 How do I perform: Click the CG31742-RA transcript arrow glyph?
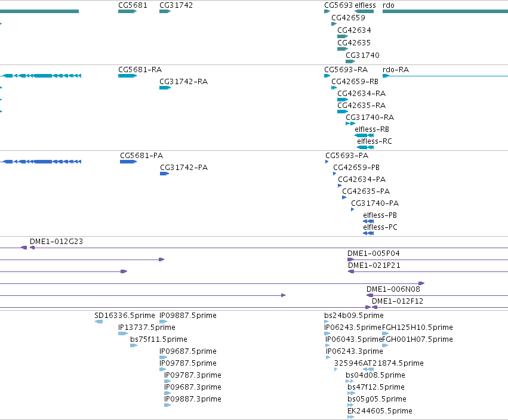click(x=165, y=88)
